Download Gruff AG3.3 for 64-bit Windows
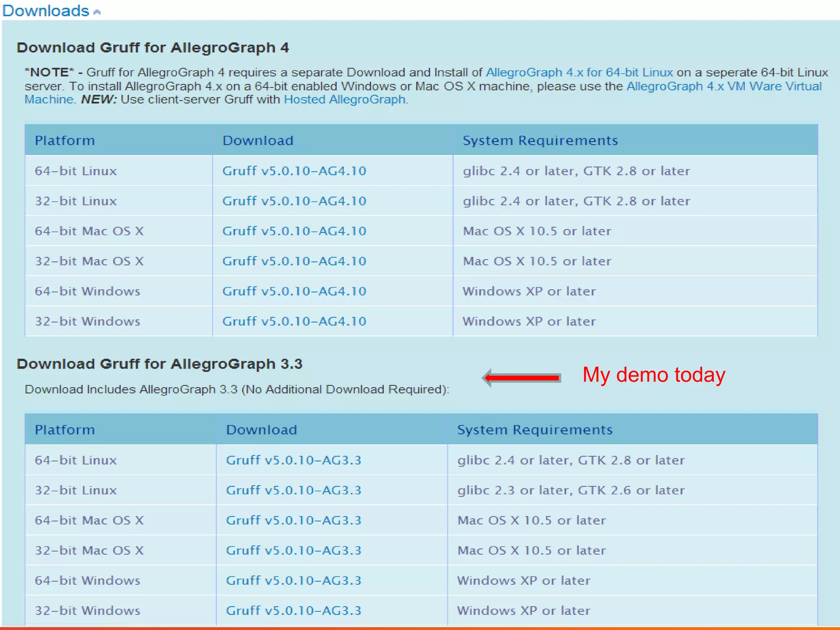The height and width of the screenshot is (630, 840). (x=294, y=580)
